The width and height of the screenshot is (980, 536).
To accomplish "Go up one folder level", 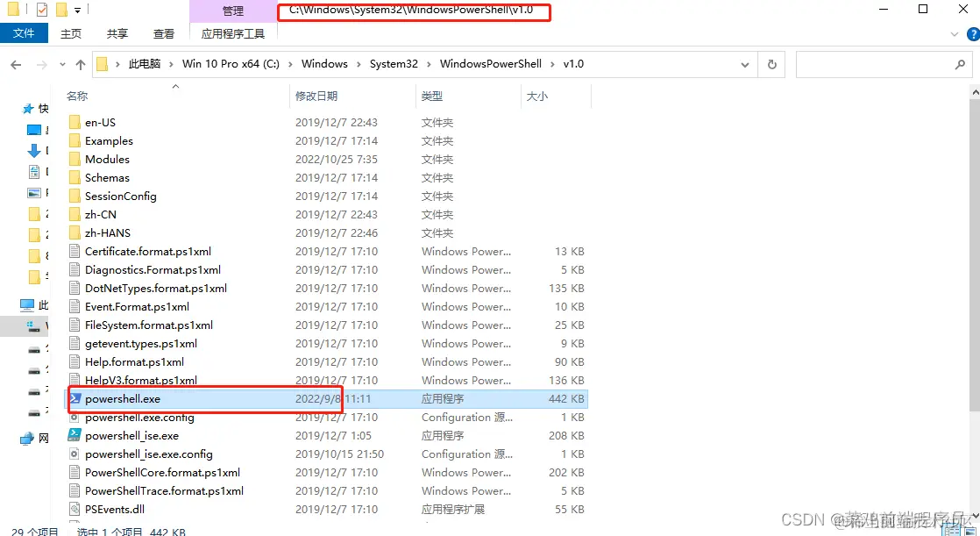I will coord(80,64).
